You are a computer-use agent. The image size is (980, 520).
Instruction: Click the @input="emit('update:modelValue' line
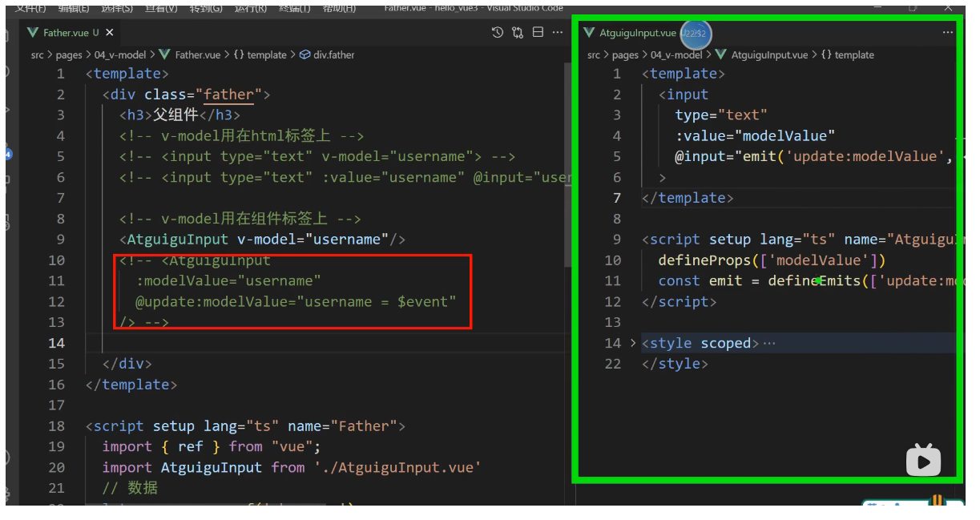(814, 156)
